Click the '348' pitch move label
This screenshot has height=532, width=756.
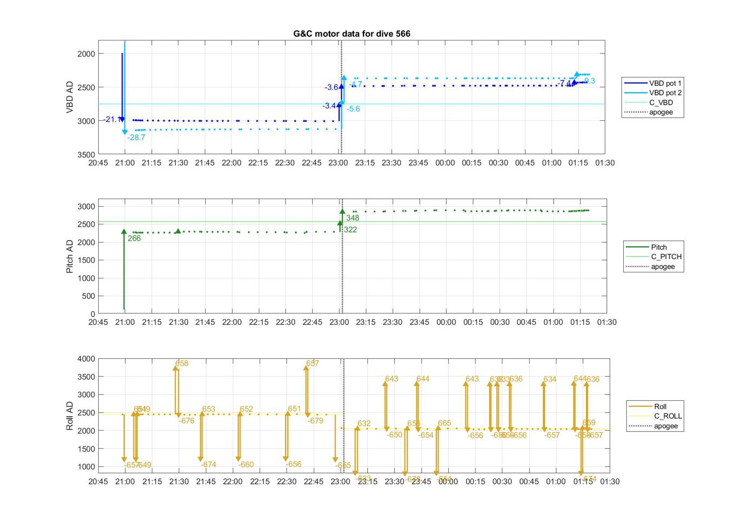(353, 218)
